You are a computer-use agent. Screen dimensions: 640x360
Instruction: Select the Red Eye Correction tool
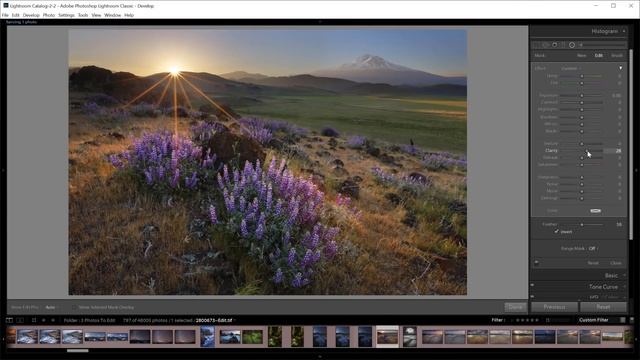coord(555,45)
